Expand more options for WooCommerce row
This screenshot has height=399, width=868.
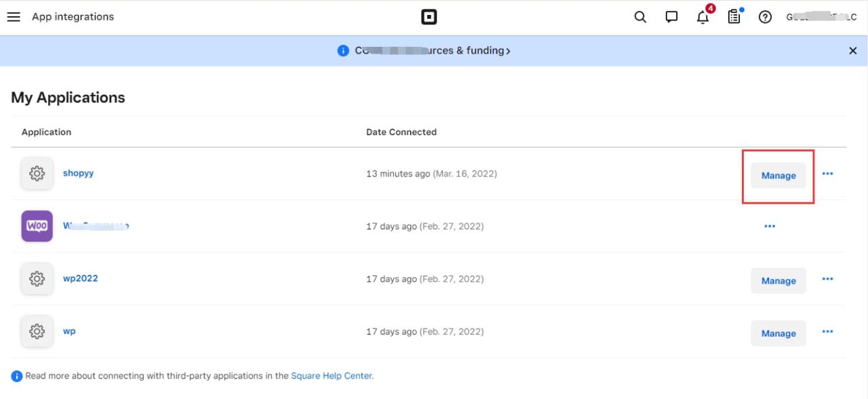coord(769,227)
